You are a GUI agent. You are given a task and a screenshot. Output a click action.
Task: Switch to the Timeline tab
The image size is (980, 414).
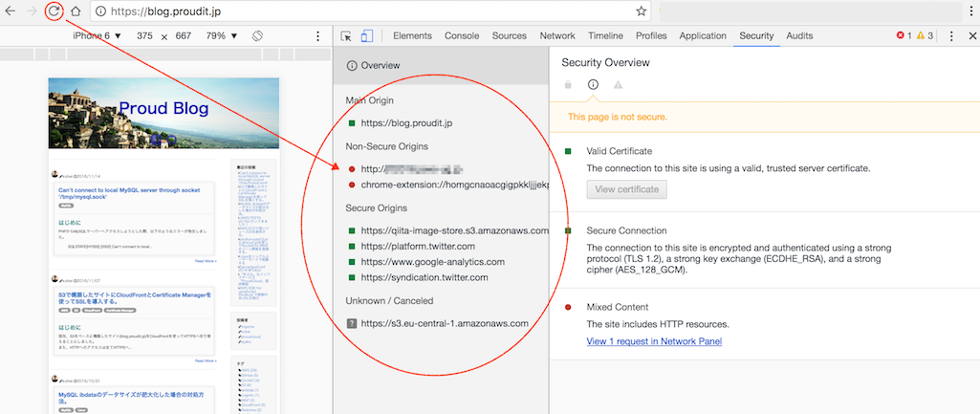(605, 35)
